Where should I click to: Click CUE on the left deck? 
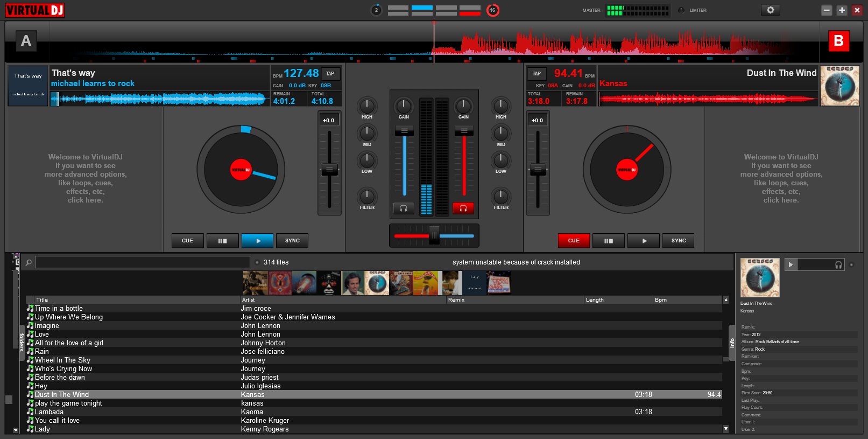coord(187,241)
